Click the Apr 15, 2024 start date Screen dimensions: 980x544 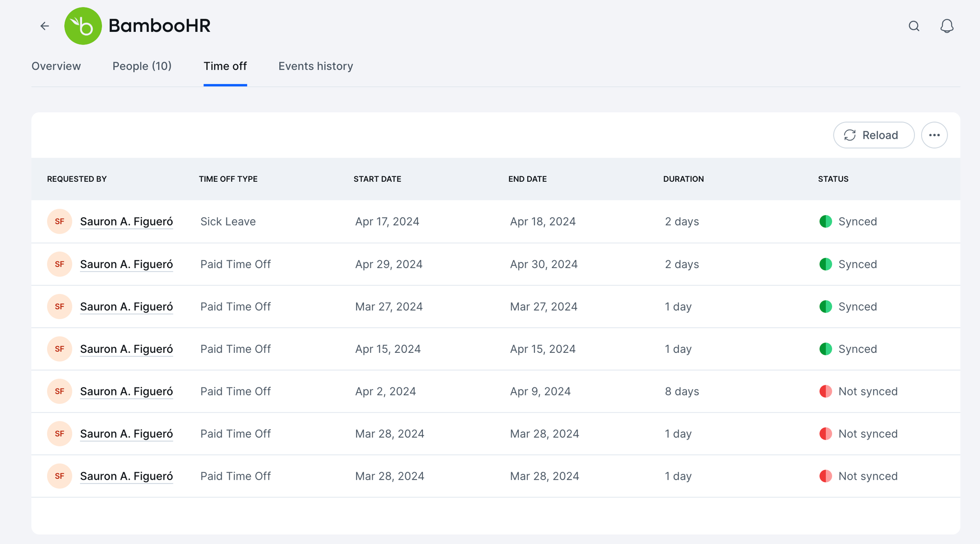click(388, 349)
